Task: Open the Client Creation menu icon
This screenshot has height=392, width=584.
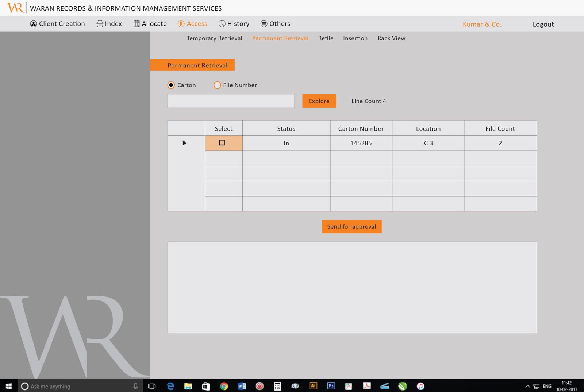Action: point(34,24)
